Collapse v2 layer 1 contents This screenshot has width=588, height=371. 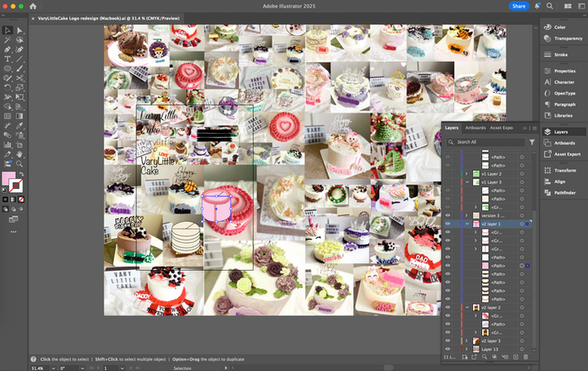[x=467, y=224]
